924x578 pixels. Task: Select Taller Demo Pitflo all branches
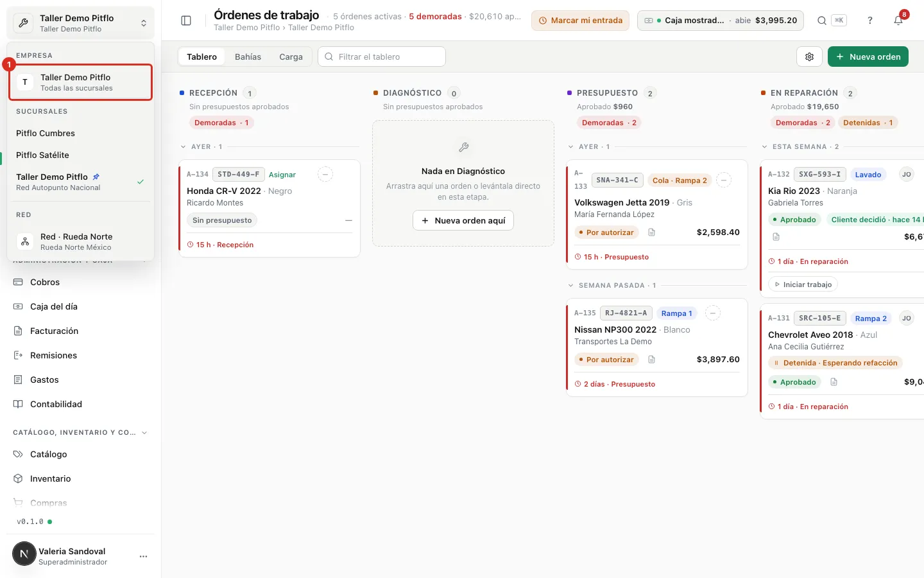[x=80, y=82]
